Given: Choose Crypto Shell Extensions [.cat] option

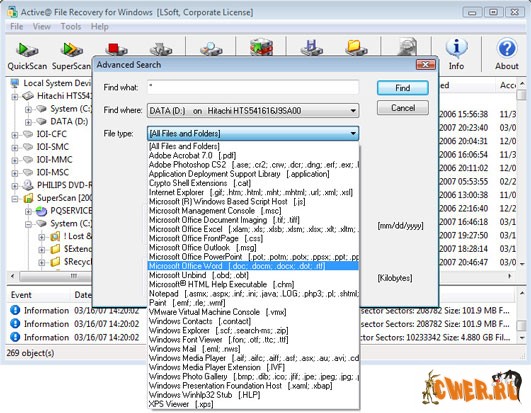Looking at the screenshot, I should coord(253,183).
